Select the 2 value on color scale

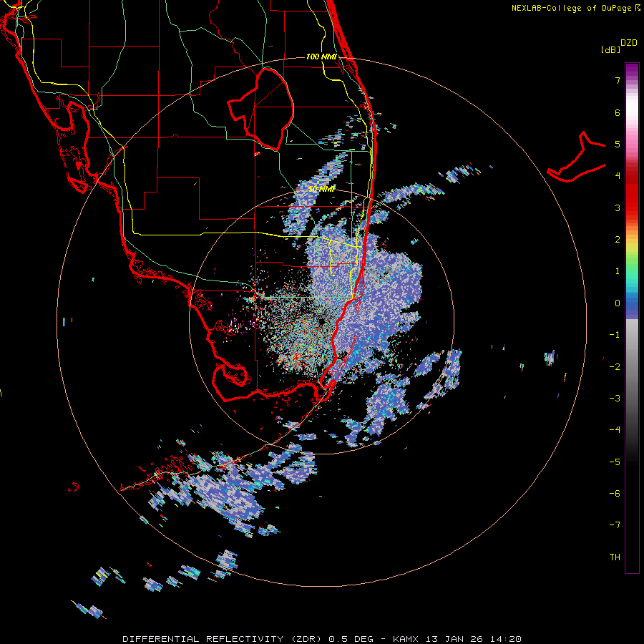(x=618, y=240)
